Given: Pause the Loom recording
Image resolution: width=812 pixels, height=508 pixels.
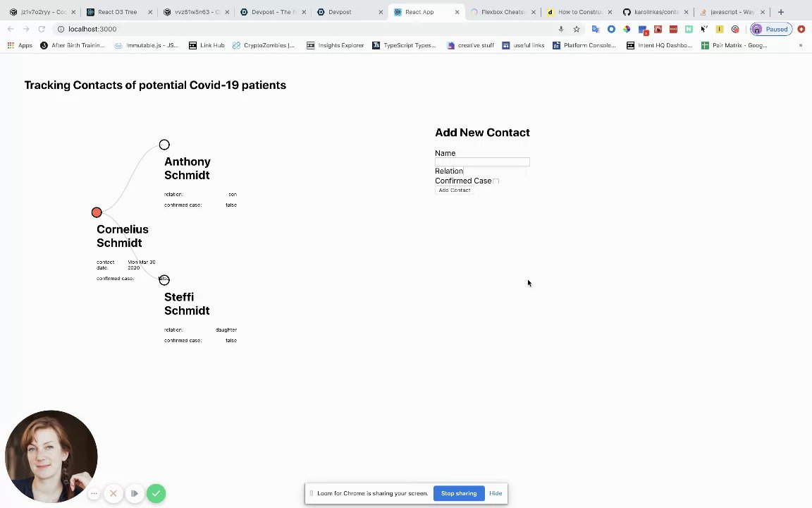Looking at the screenshot, I should click(x=134, y=493).
